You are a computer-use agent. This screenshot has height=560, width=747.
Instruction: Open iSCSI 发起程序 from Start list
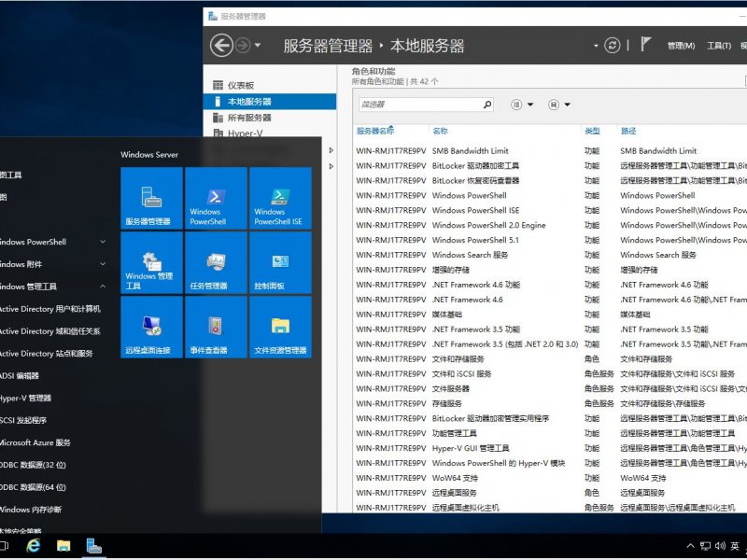[22, 420]
